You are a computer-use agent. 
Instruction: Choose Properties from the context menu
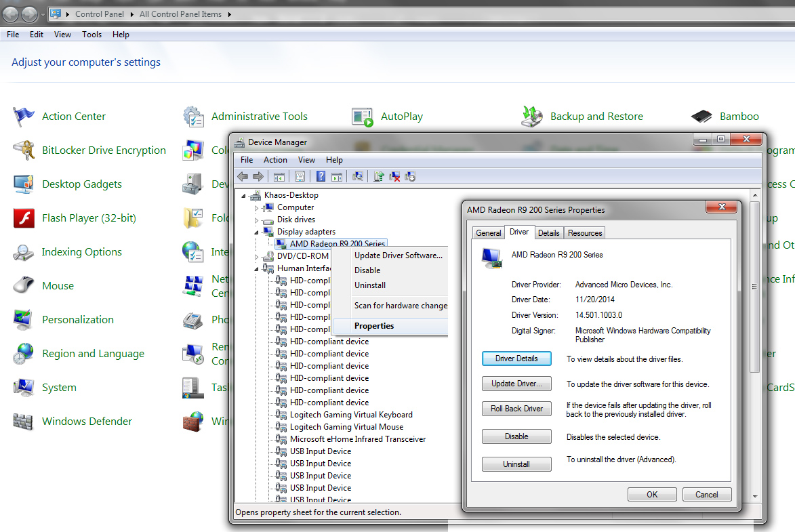(390, 326)
